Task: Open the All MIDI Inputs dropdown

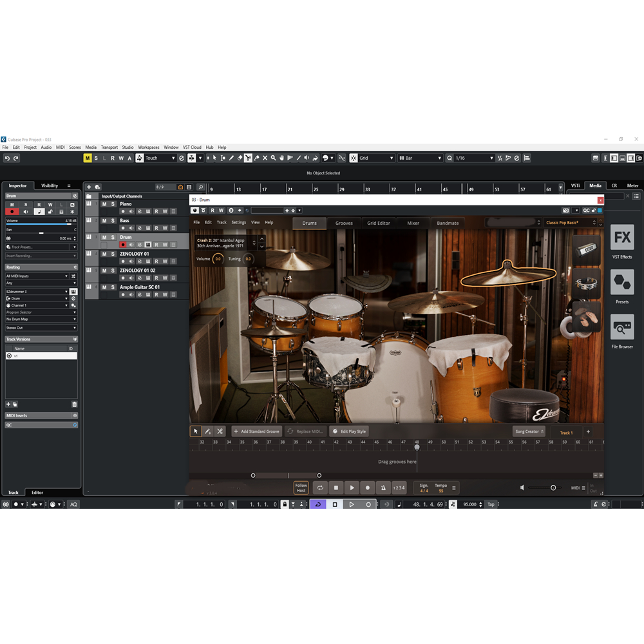Action: point(37,276)
